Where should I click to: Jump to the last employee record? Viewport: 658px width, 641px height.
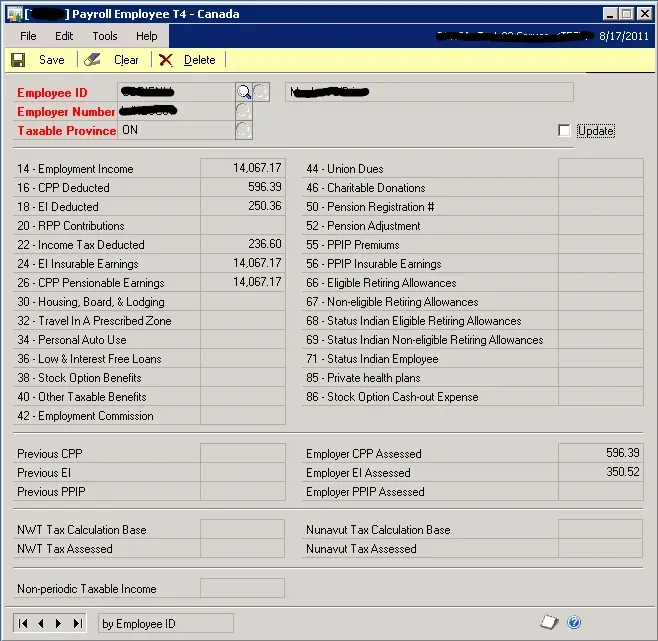coord(77,623)
